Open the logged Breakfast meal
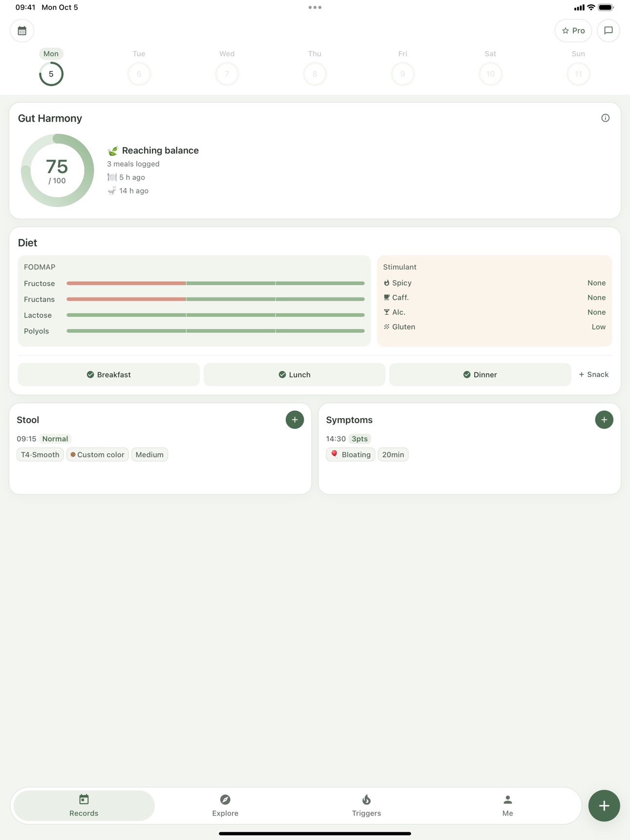 [x=108, y=375]
